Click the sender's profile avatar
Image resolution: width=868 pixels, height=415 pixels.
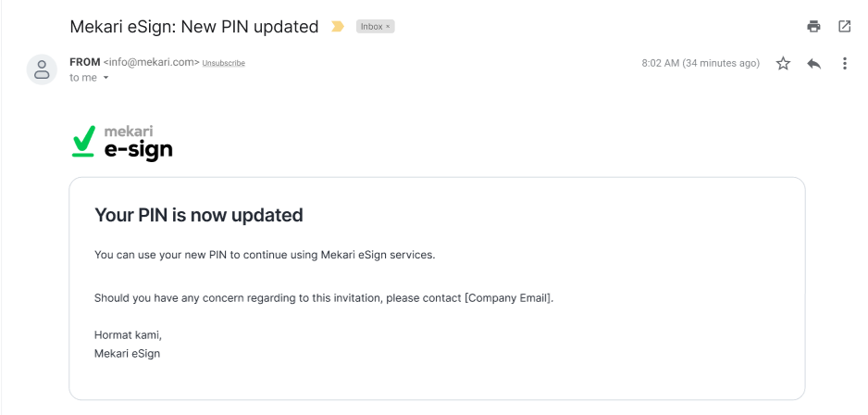42,69
